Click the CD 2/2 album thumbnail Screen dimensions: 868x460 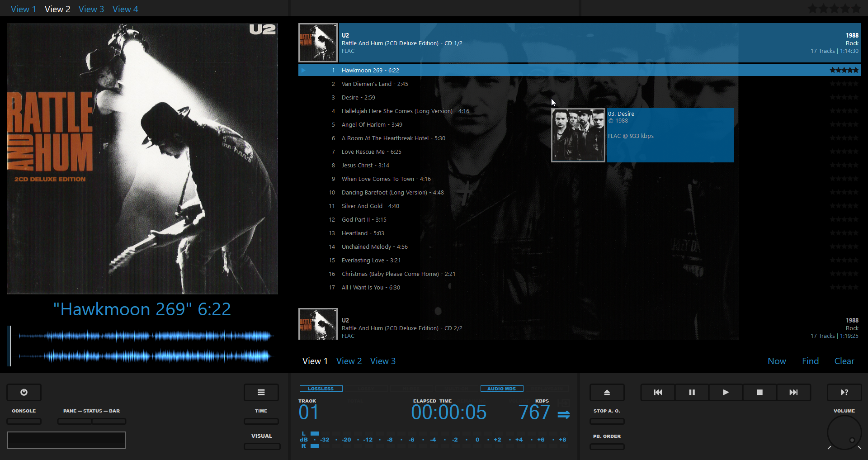(318, 324)
